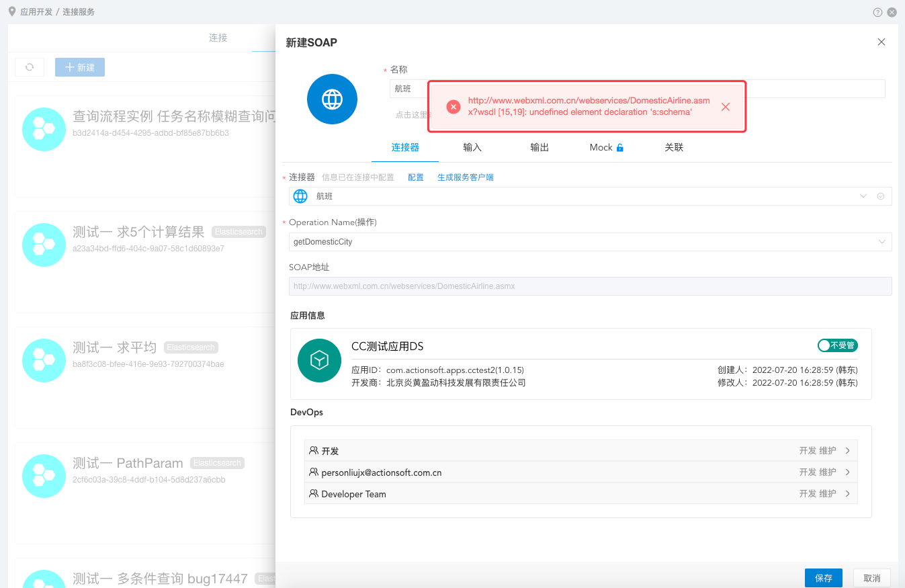Click the lock icon beside the Mock tab
The height and width of the screenshot is (588, 905).
tap(620, 148)
